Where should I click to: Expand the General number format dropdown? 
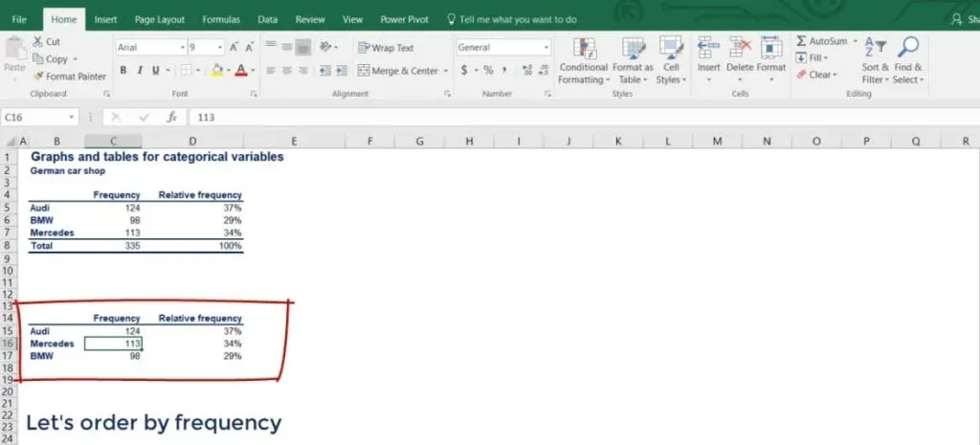546,47
